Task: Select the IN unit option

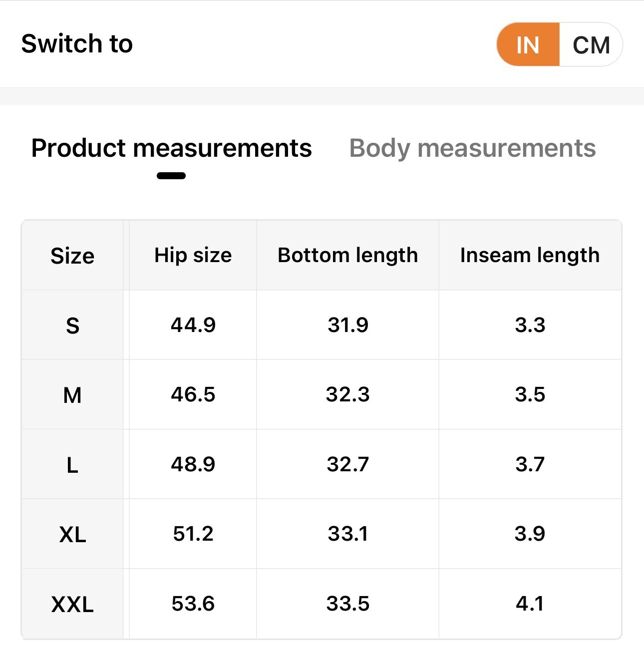Action: [528, 45]
